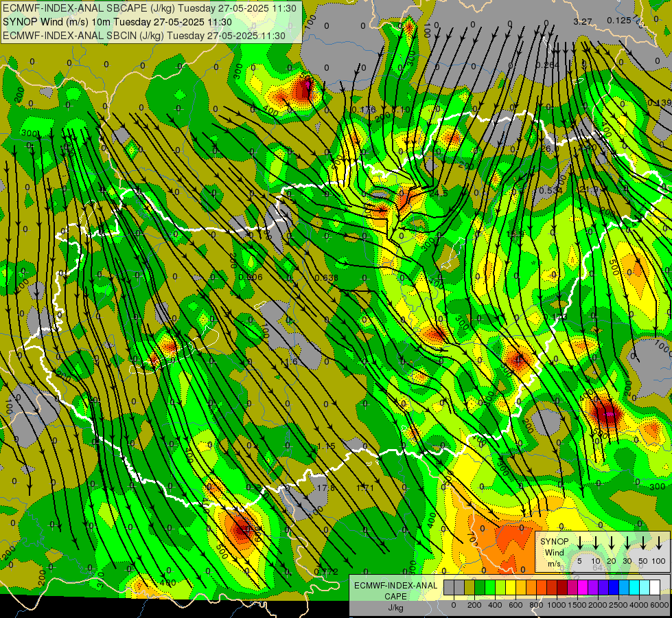The width and height of the screenshot is (672, 618).
Task: Select the pale cyan swatch right of 4000 tick
Action: click(x=645, y=588)
